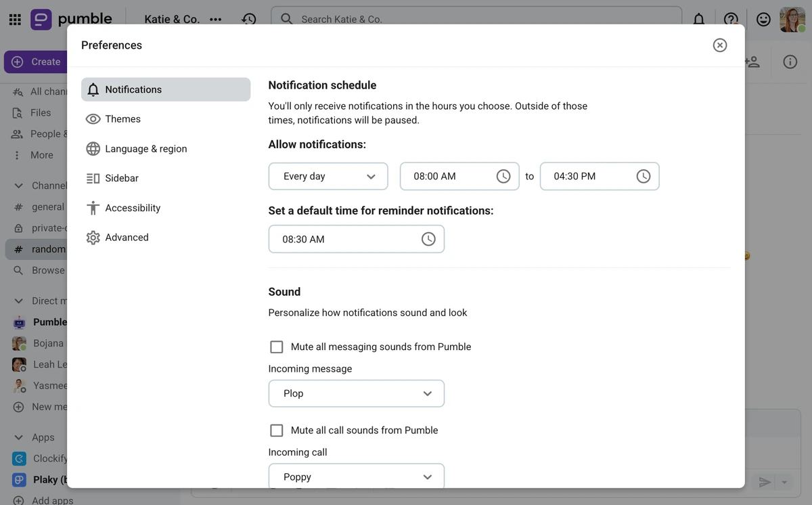Click the workspace grid icon top-left
812x505 pixels.
[14, 18]
